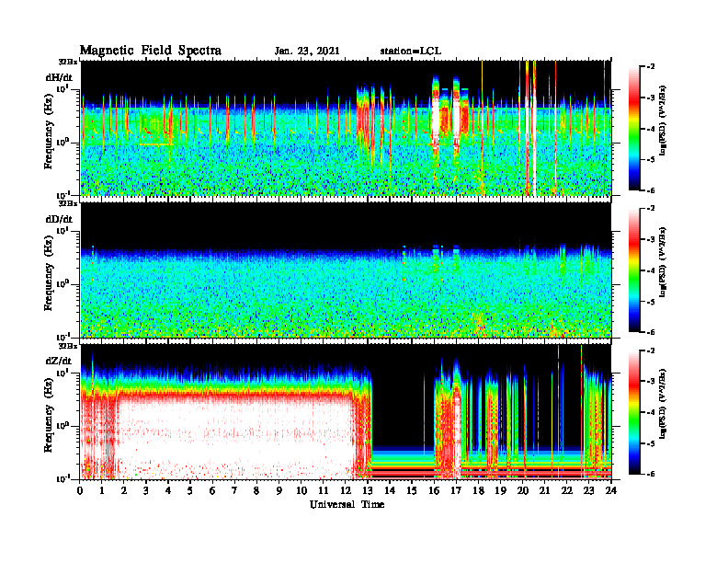Click hour "18" on the Universal Time axis

(478, 490)
